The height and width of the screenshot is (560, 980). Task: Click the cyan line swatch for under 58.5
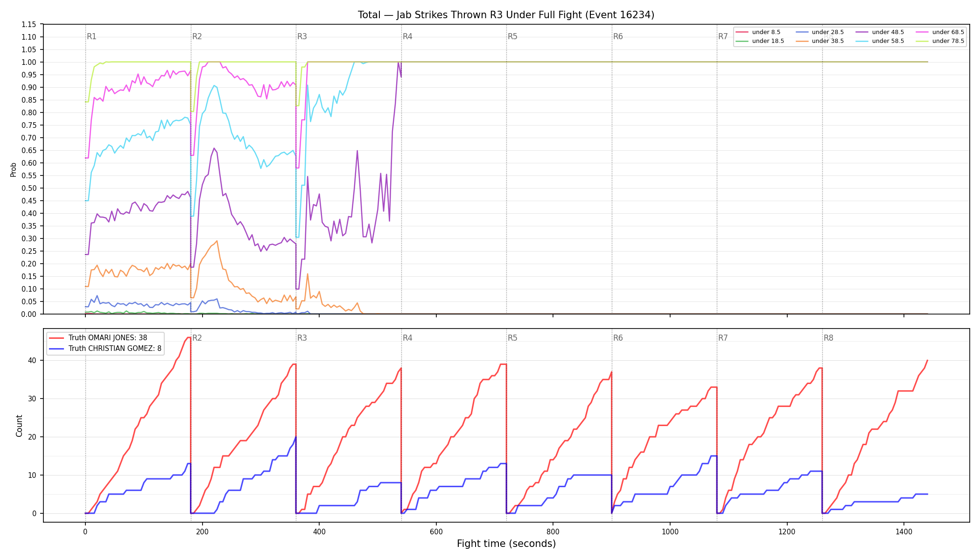[862, 41]
